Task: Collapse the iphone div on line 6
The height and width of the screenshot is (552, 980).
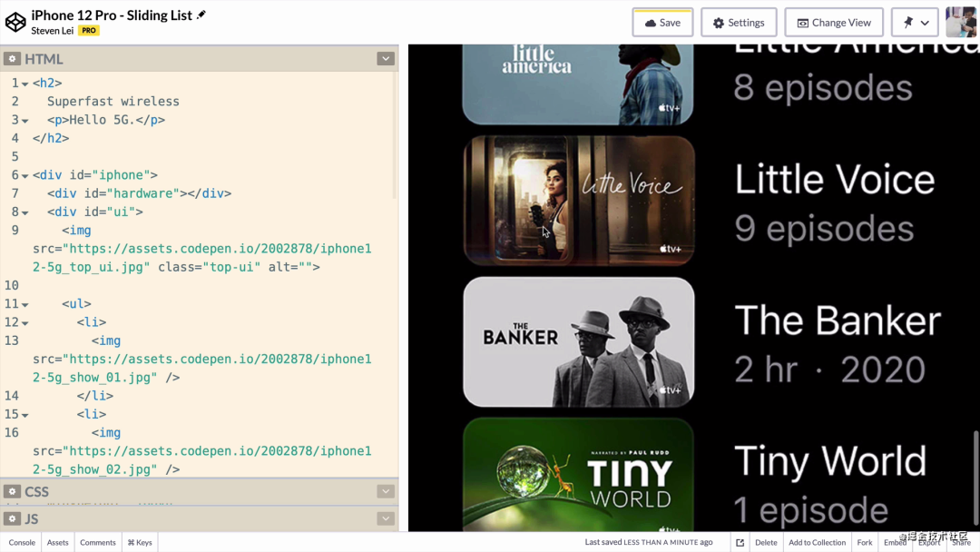Action: click(25, 175)
